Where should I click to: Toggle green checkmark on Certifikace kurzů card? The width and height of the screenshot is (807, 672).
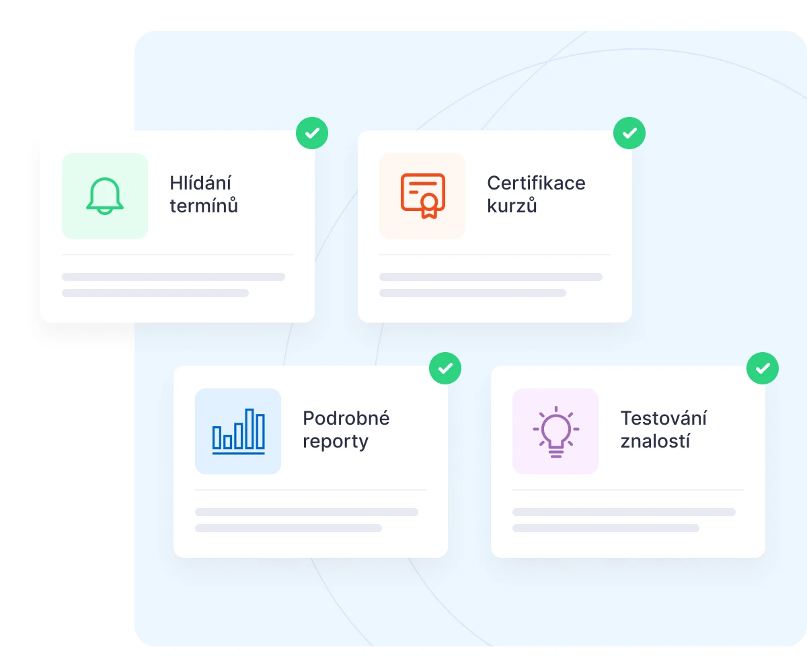(629, 133)
